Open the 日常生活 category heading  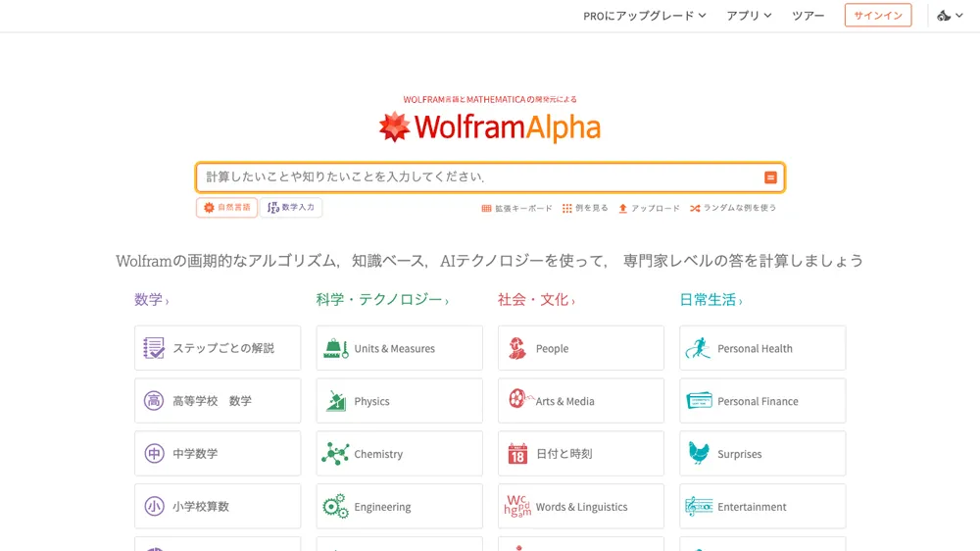pos(710,300)
